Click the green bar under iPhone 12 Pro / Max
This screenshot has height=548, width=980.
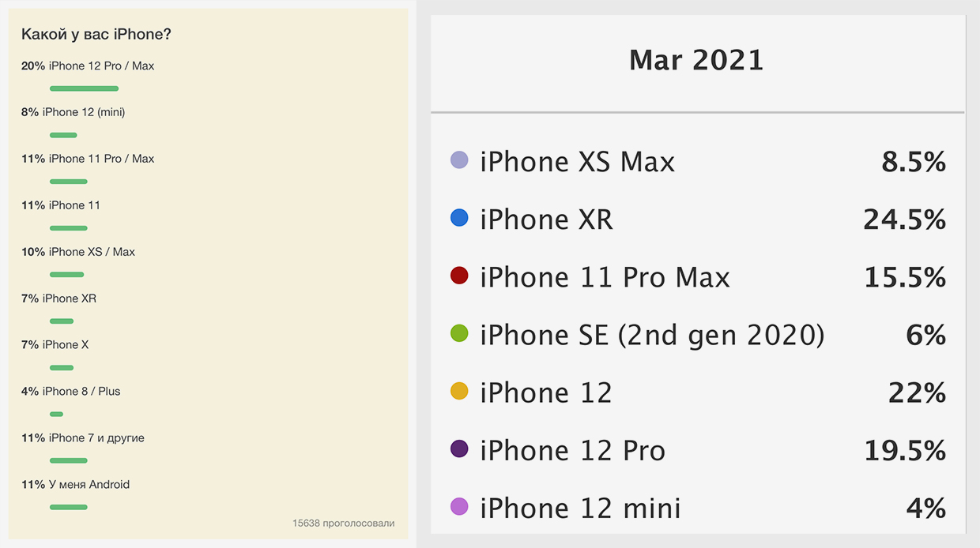pyautogui.click(x=84, y=88)
